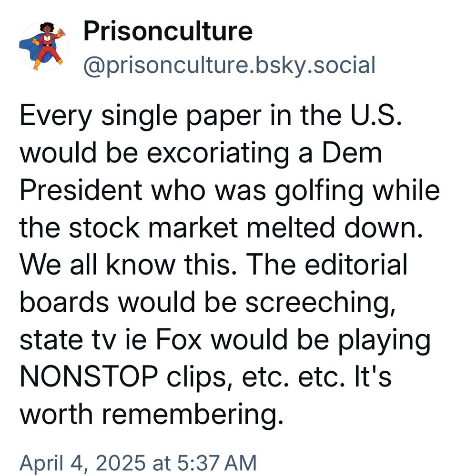The image size is (476, 476).
Task: Click the phrase "state tv" in the post
Action: click(x=68, y=340)
